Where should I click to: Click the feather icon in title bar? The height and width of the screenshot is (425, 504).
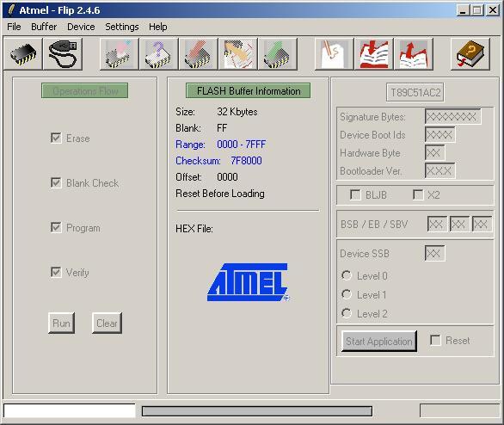point(11,10)
